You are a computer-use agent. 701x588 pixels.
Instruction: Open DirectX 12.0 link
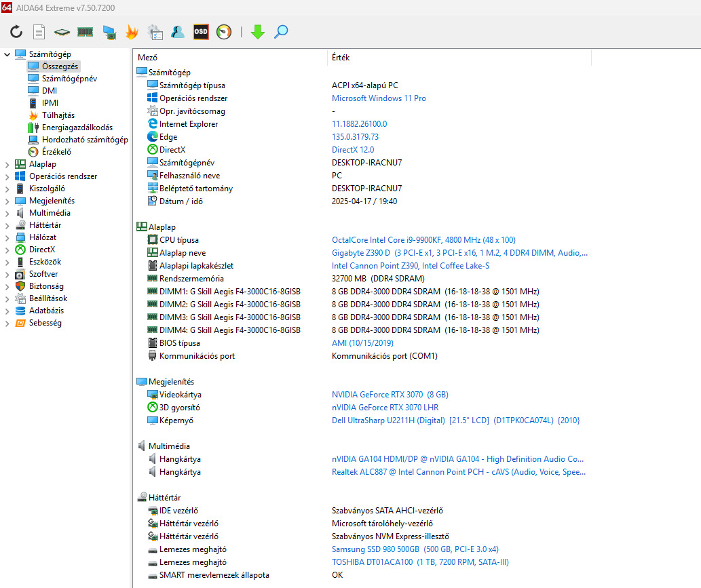point(353,150)
